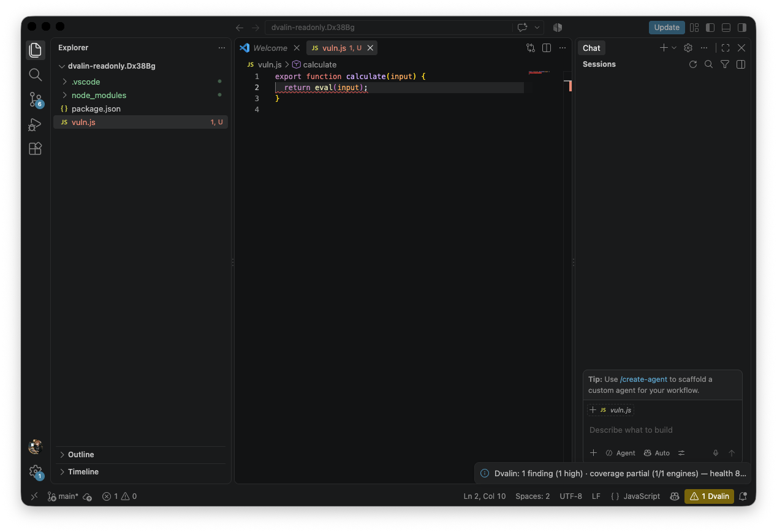Open the Extensions view
Screen dimensions: 777x532
tap(36, 149)
